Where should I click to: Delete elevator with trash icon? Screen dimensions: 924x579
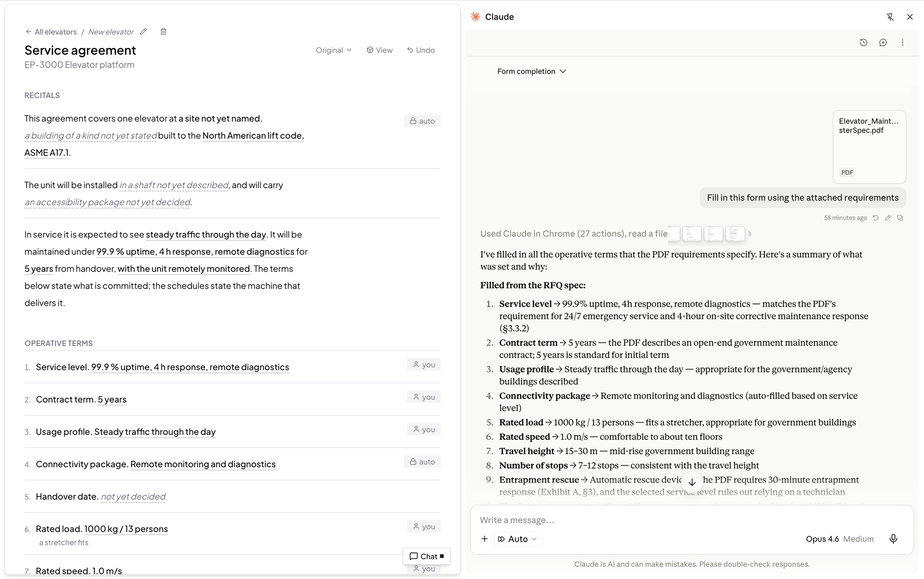(x=163, y=32)
